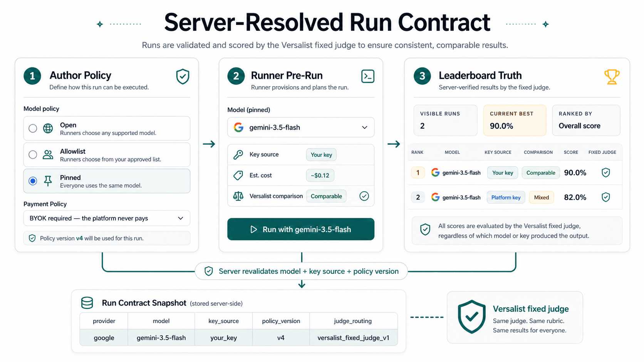
Task: Click the Leaderboard Truth trophy icon
Action: click(612, 77)
